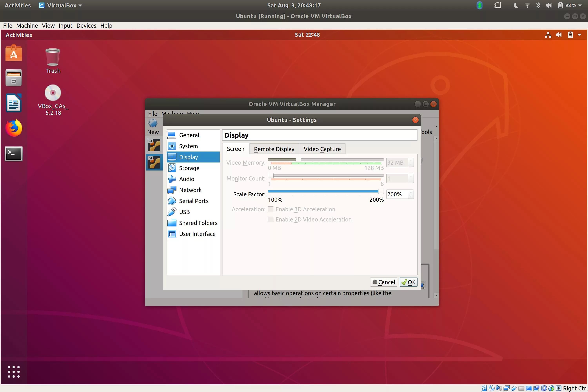The width and height of the screenshot is (588, 392).
Task: Open VBox_GAs_5.2.18 disc on desktop
Action: [x=53, y=100]
